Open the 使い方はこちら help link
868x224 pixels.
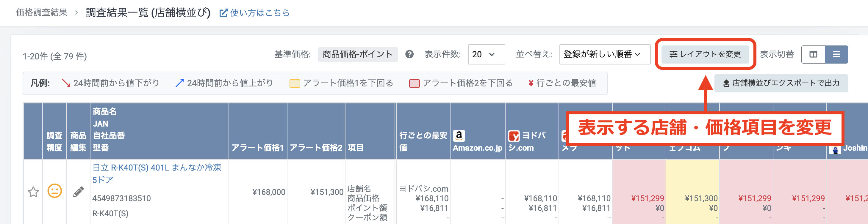(x=255, y=13)
